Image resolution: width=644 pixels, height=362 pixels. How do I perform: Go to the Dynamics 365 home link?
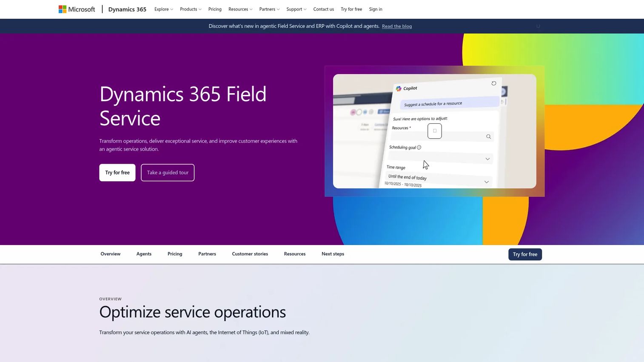click(x=127, y=9)
